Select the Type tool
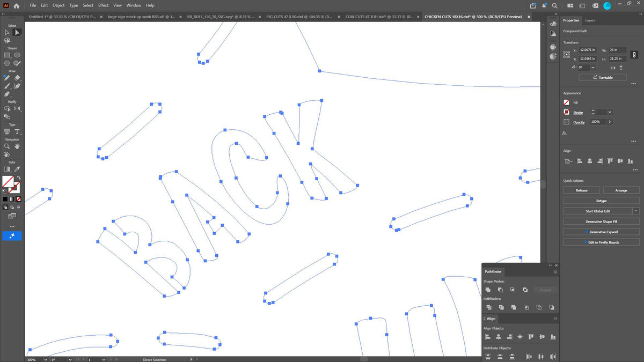 click(x=17, y=131)
